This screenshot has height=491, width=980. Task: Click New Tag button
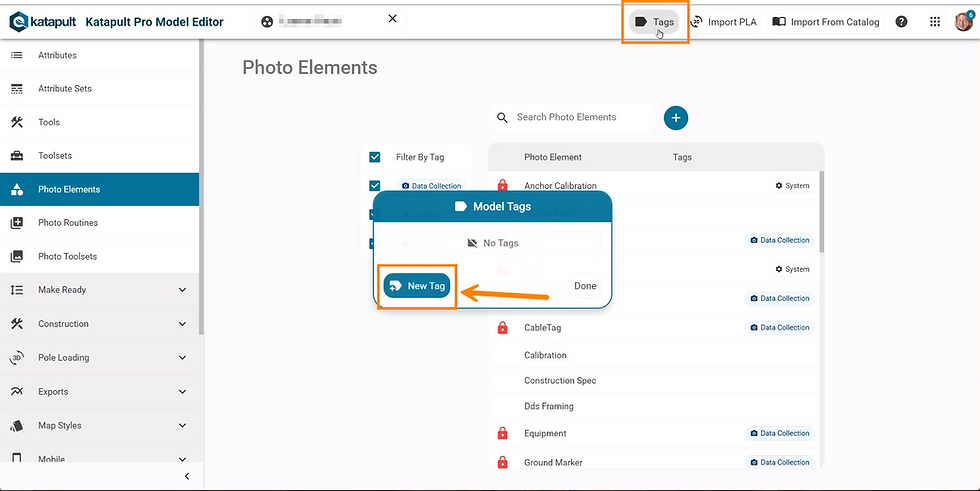417,286
